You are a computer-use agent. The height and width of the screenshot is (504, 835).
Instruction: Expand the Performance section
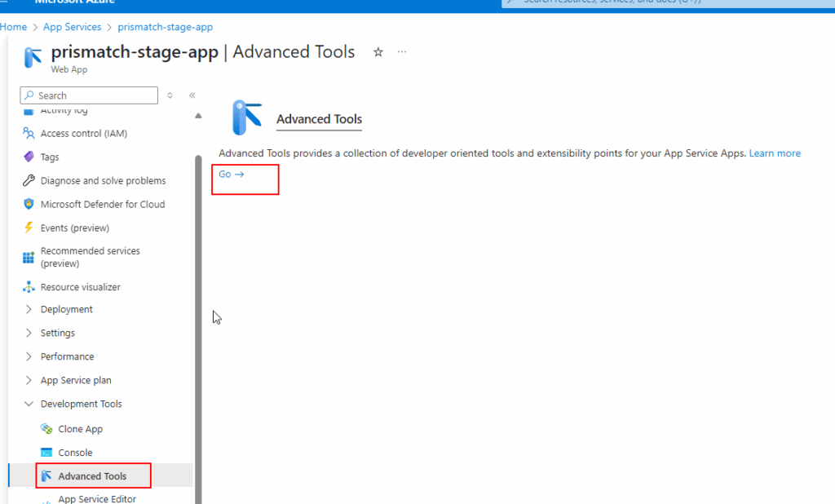(x=29, y=356)
